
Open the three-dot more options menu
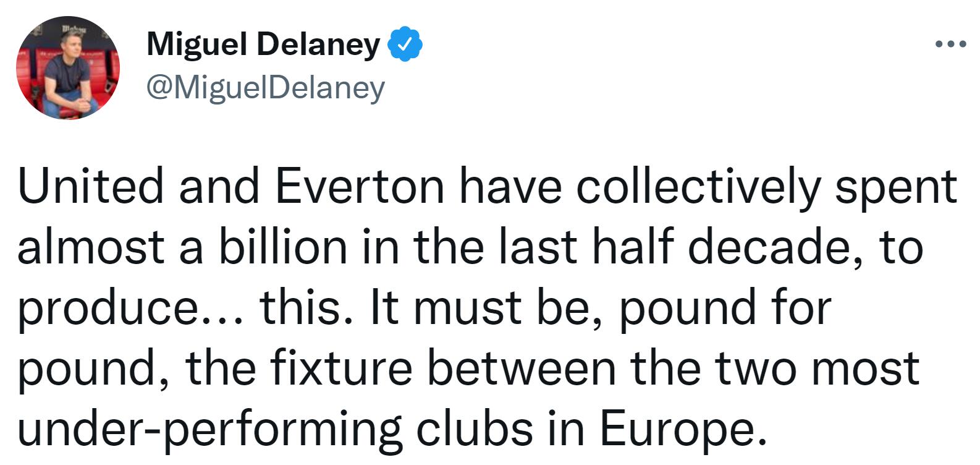(950, 45)
